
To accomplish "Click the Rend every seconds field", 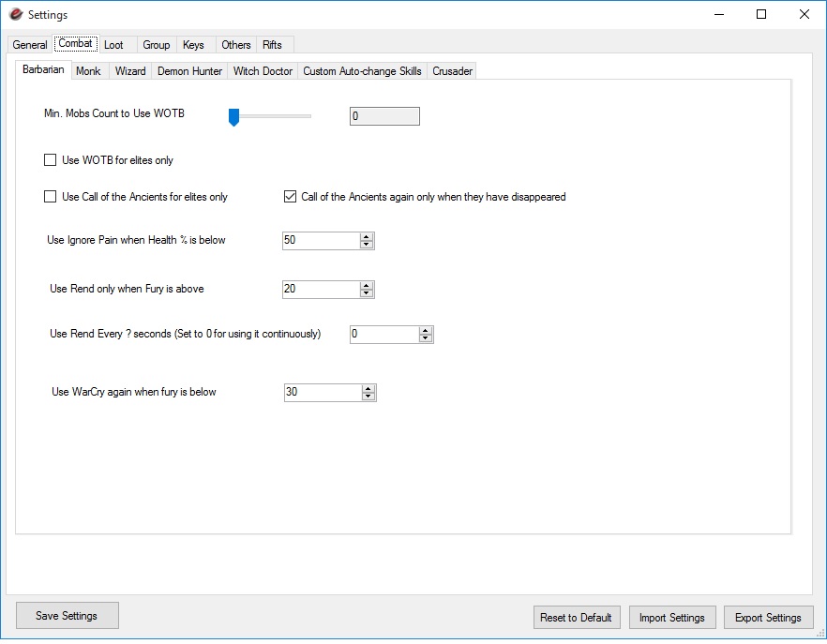I will tap(384, 334).
